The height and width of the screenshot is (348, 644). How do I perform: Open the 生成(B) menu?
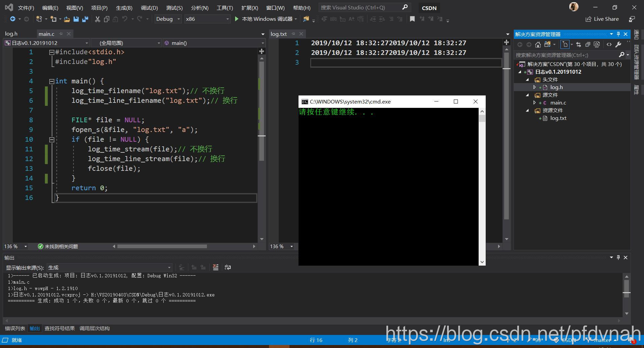(x=124, y=8)
